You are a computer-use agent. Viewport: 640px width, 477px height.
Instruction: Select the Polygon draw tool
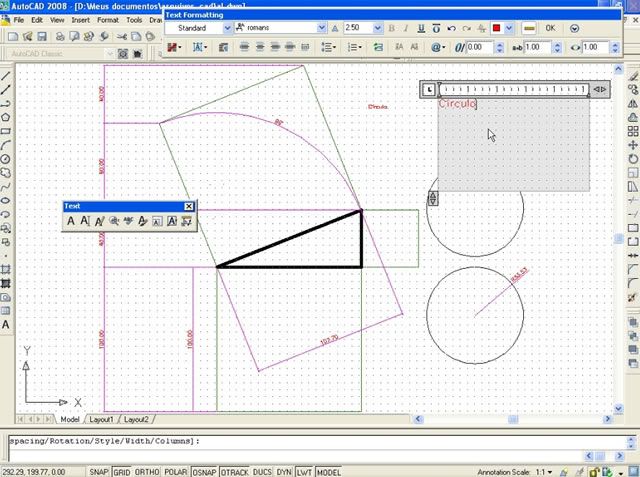[6, 117]
